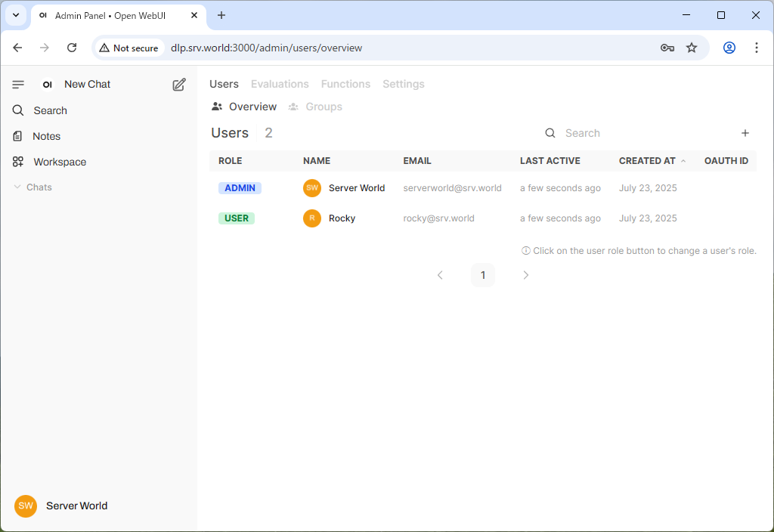Switch to the Evaluations tab

coord(280,84)
